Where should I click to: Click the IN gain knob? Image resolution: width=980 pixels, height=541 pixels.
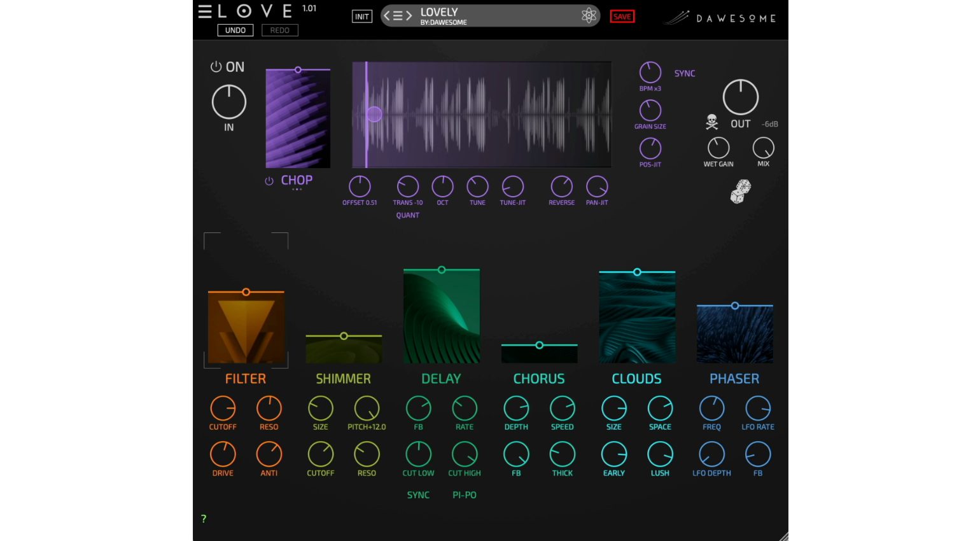[x=229, y=102]
